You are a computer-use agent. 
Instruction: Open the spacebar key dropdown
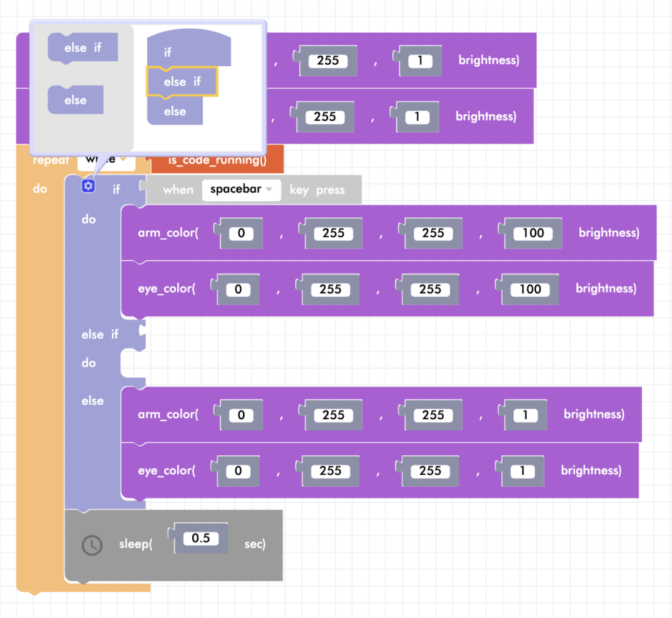pyautogui.click(x=241, y=190)
